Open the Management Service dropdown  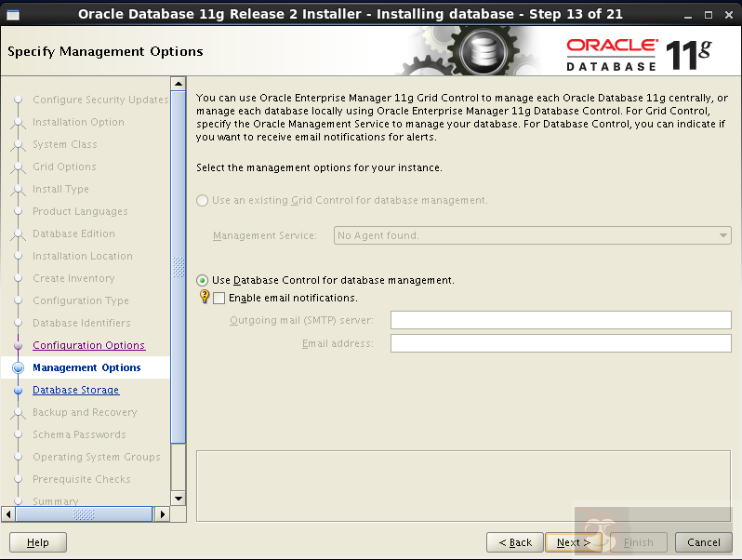click(533, 235)
